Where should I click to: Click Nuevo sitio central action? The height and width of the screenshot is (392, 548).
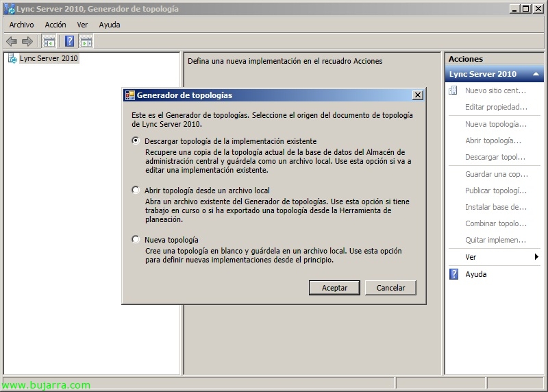coord(495,90)
